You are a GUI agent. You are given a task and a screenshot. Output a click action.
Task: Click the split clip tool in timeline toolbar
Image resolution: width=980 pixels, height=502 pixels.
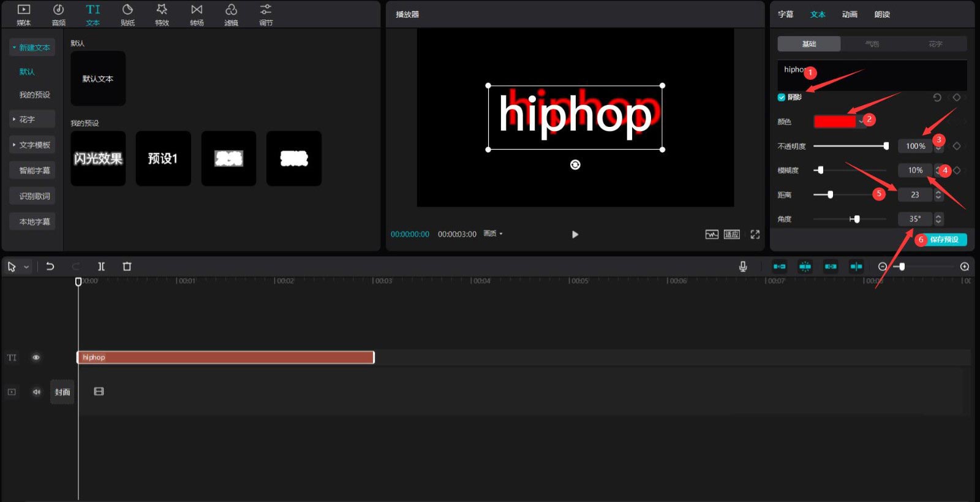(x=102, y=267)
